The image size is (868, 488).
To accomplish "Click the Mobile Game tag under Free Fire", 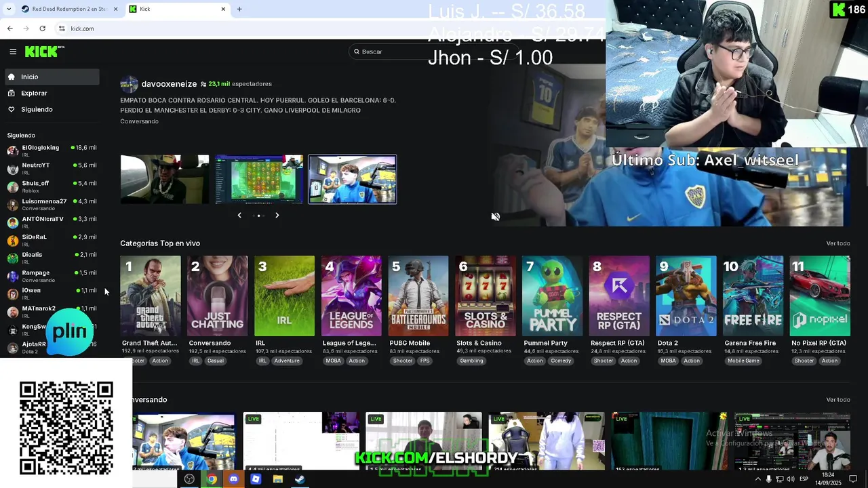I will click(x=743, y=361).
